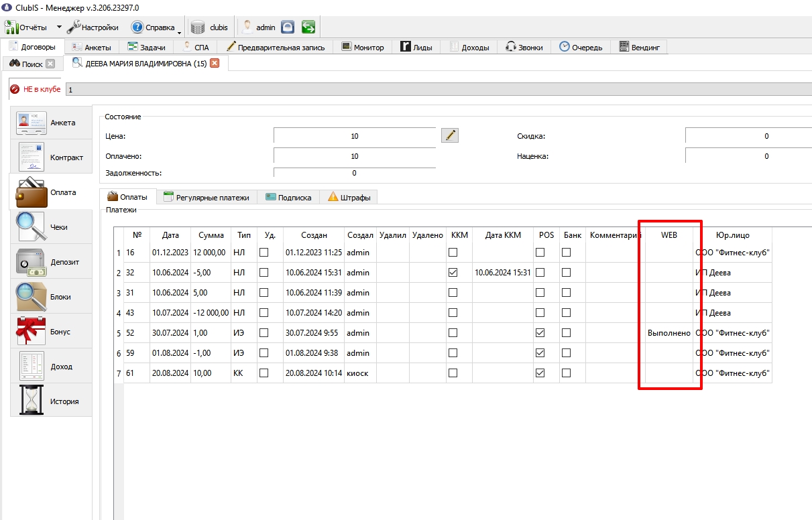Toggle Банк checkbox for payment №16
Image resolution: width=812 pixels, height=520 pixels.
point(567,253)
